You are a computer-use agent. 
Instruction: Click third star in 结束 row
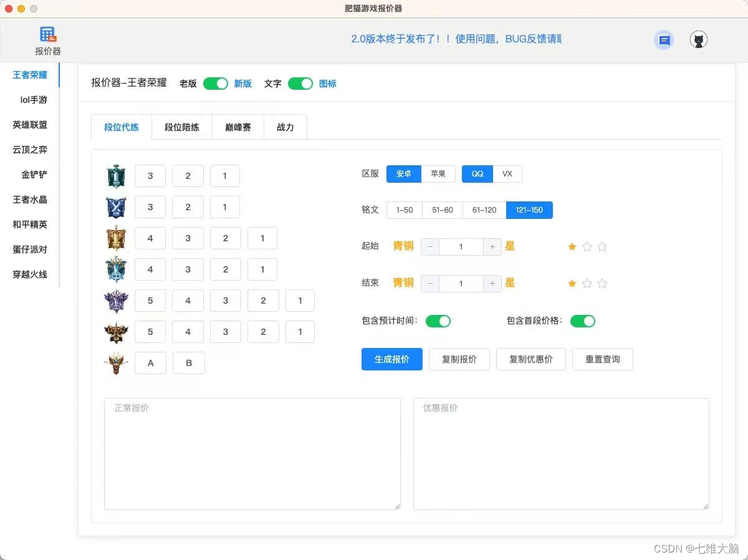coord(602,283)
